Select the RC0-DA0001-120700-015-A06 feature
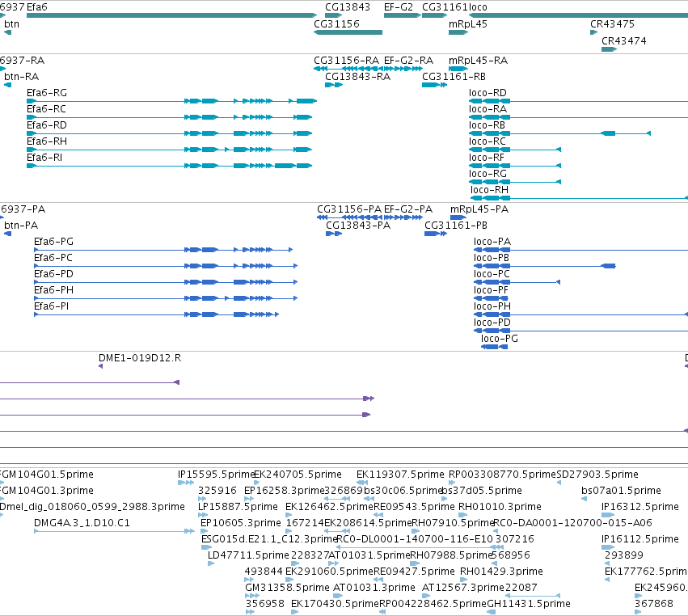Viewport: 688px width, 616px height. [x=572, y=522]
